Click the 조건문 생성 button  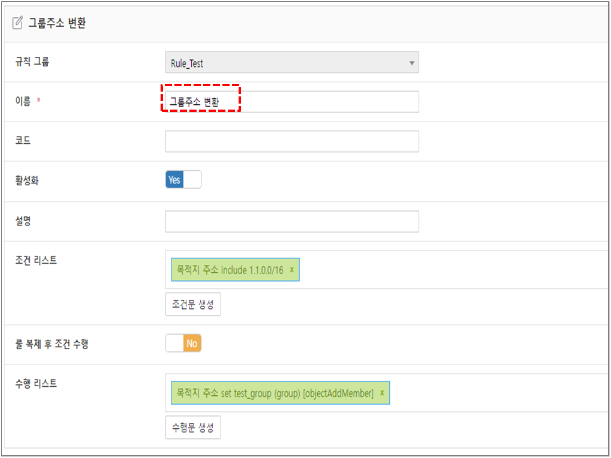pos(193,304)
